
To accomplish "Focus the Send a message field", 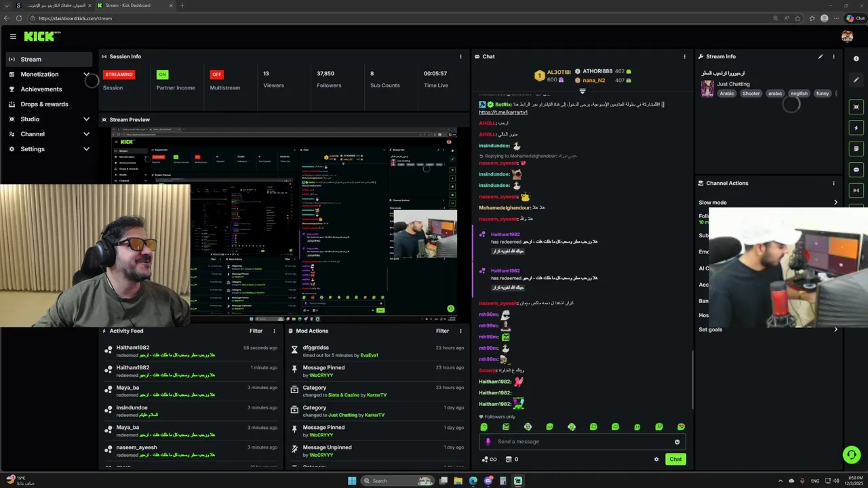I will click(582, 442).
